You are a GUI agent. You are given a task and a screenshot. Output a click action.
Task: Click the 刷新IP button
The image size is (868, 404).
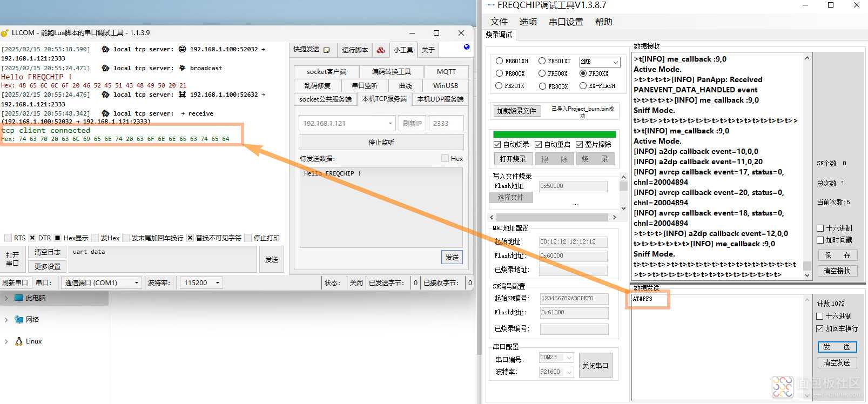click(412, 123)
